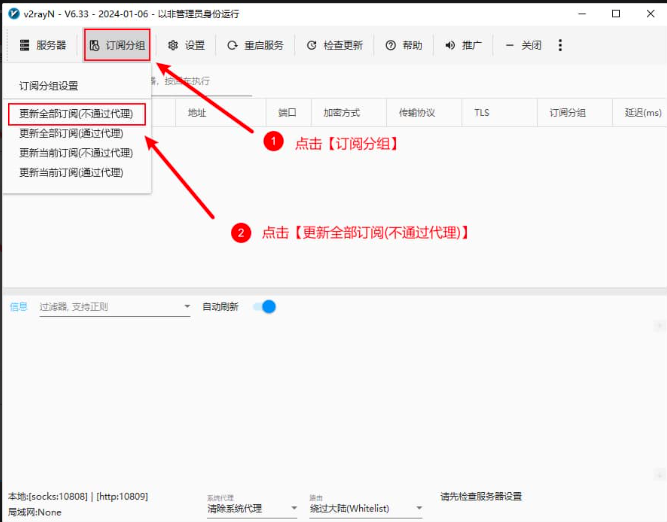Sort by 延迟(ms) column header
Image resolution: width=667 pixels, height=522 pixels.
pyautogui.click(x=643, y=113)
